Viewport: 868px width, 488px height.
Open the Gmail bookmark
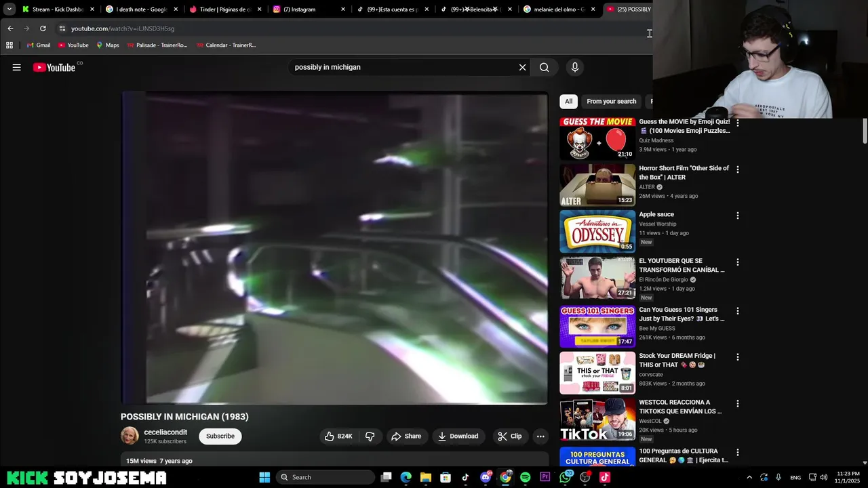[x=39, y=45]
